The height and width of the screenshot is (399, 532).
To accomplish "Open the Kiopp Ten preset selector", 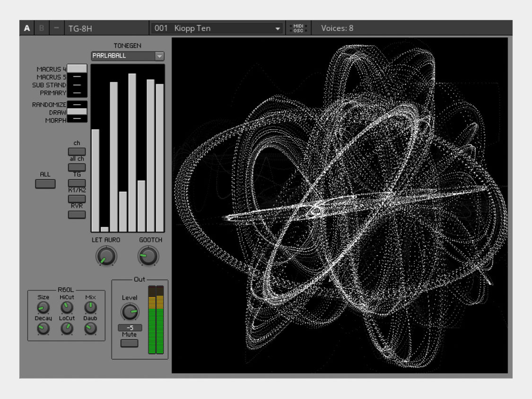I will [215, 28].
